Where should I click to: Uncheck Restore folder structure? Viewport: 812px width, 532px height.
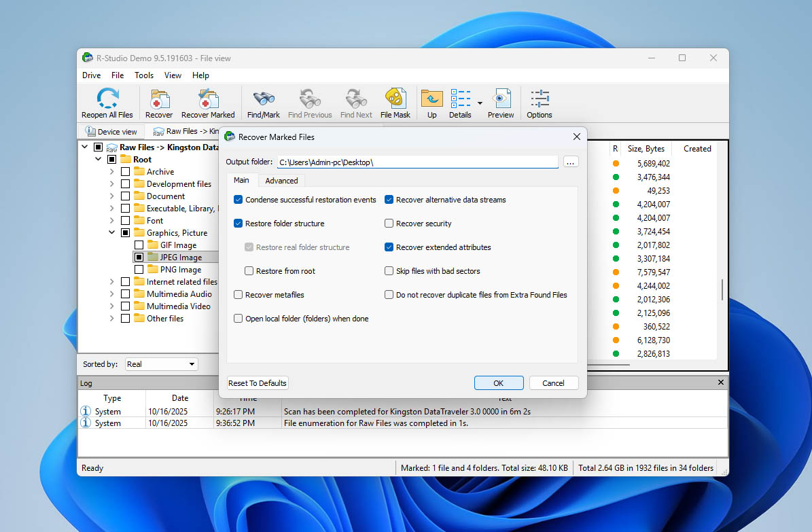(237, 223)
